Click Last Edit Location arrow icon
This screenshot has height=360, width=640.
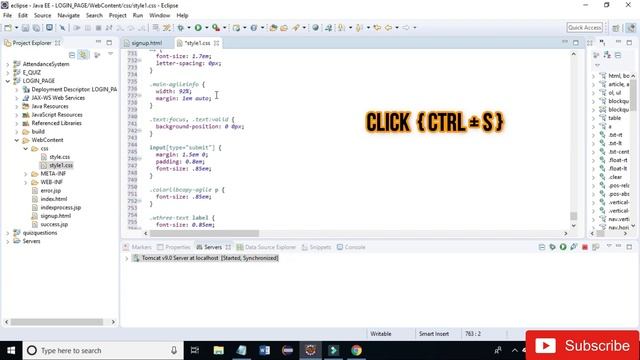[377, 28]
